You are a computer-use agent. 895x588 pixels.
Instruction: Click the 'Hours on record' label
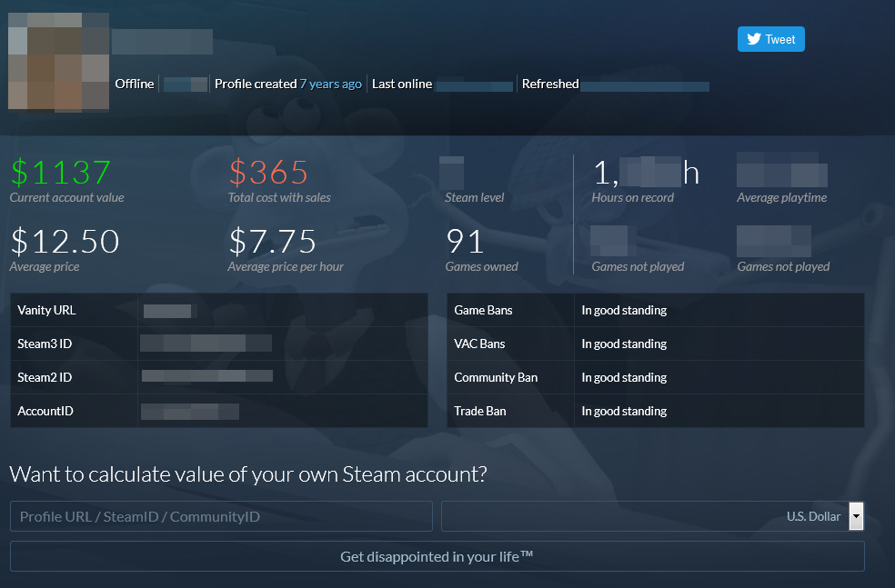pyautogui.click(x=632, y=197)
